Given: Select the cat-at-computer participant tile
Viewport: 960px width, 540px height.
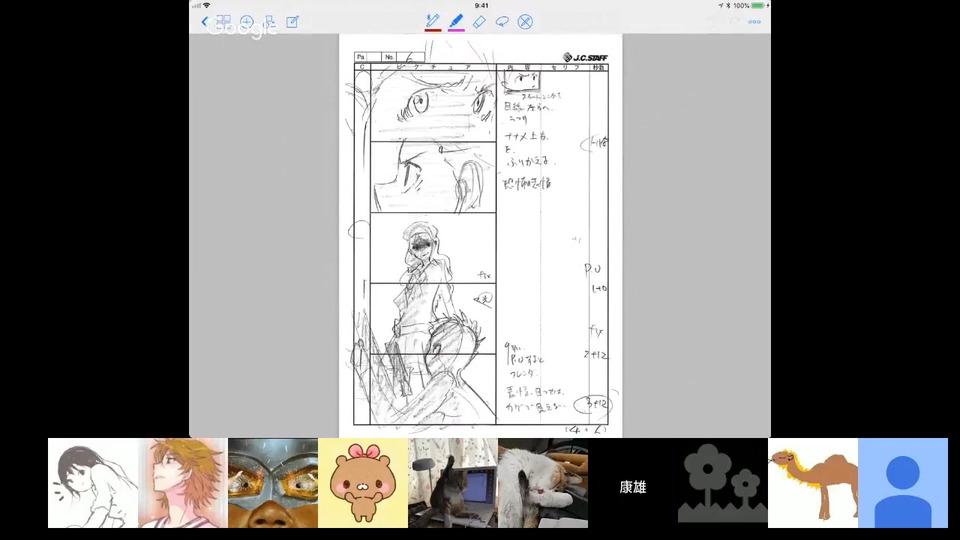Looking at the screenshot, I should [x=453, y=483].
